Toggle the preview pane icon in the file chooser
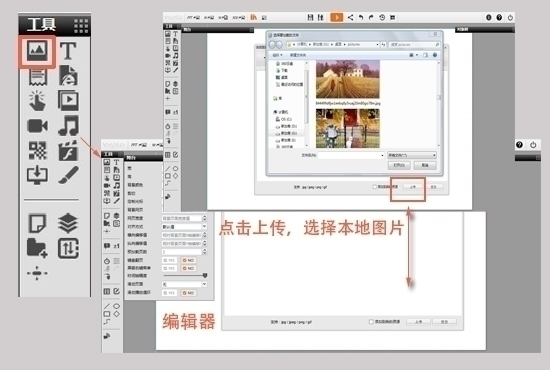Viewport: 550px width, 370px height. pyautogui.click(x=425, y=55)
